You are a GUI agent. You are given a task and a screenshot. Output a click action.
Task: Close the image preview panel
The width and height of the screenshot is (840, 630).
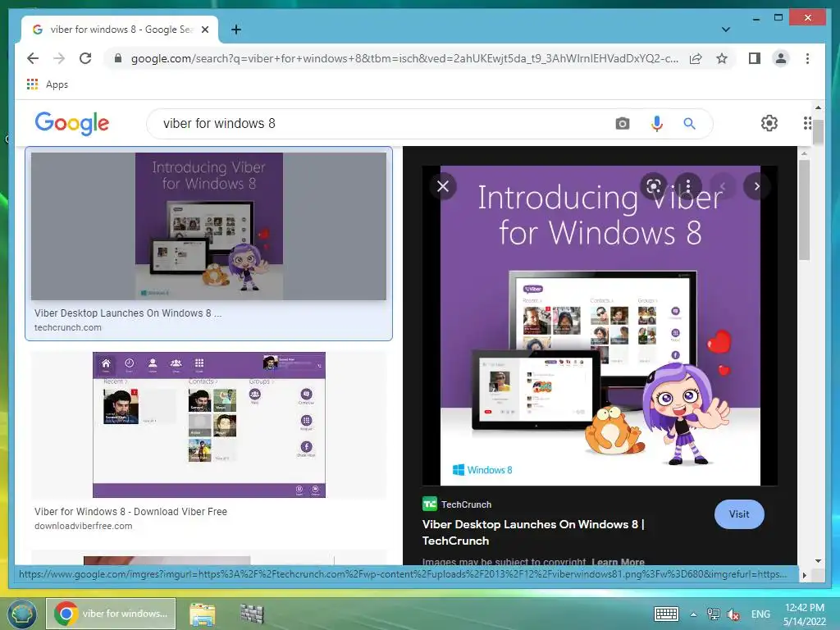click(443, 186)
